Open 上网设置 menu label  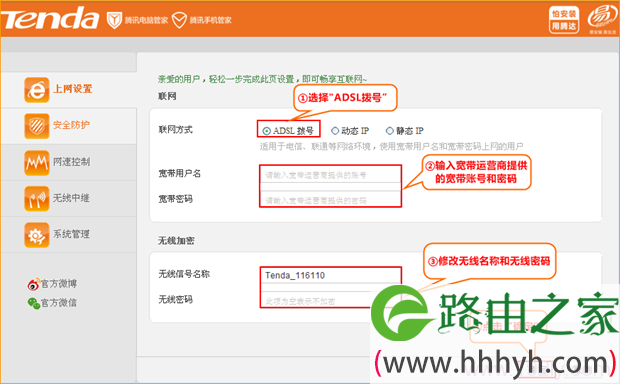click(x=73, y=89)
